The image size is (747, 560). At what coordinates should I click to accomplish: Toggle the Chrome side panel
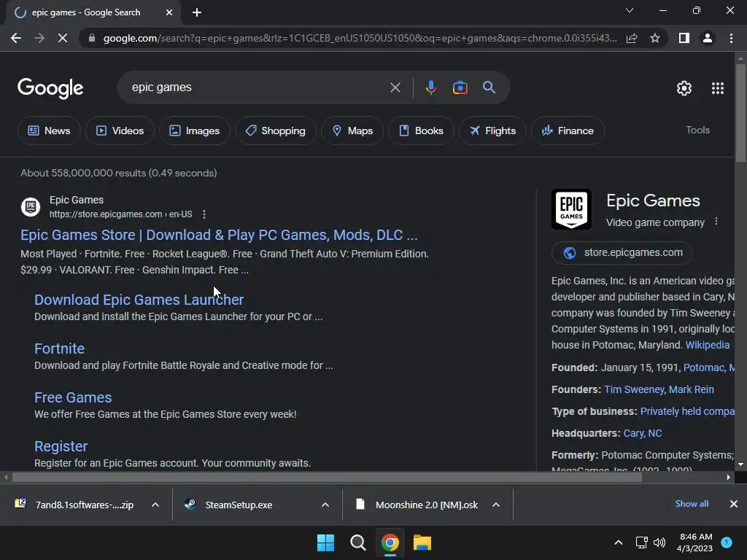(x=684, y=38)
